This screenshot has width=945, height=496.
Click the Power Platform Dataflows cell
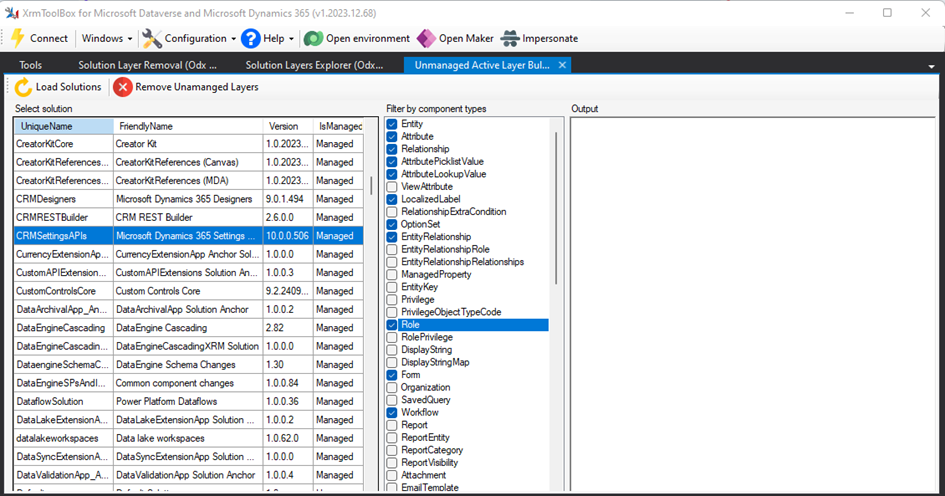point(188,401)
